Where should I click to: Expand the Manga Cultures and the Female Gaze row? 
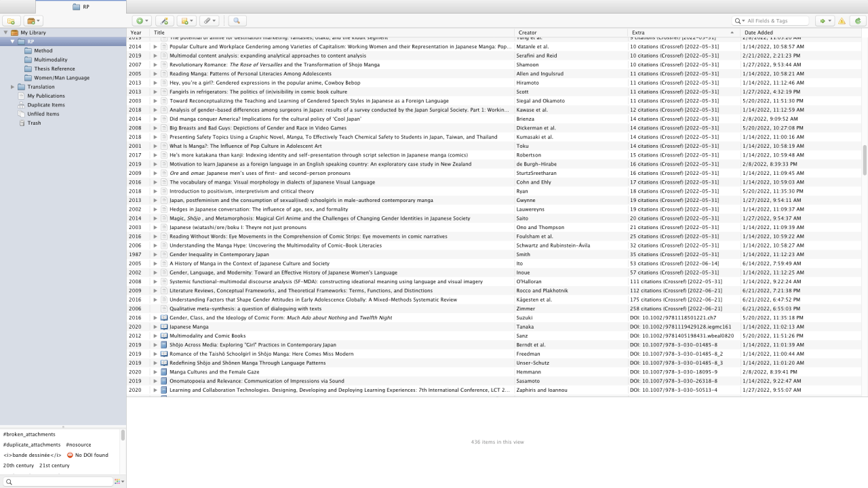click(x=155, y=372)
